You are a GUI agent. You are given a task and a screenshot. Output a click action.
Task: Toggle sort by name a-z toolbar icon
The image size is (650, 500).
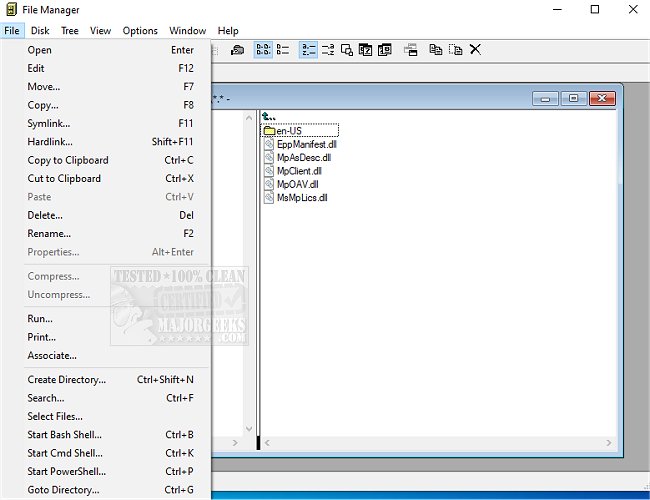point(308,50)
